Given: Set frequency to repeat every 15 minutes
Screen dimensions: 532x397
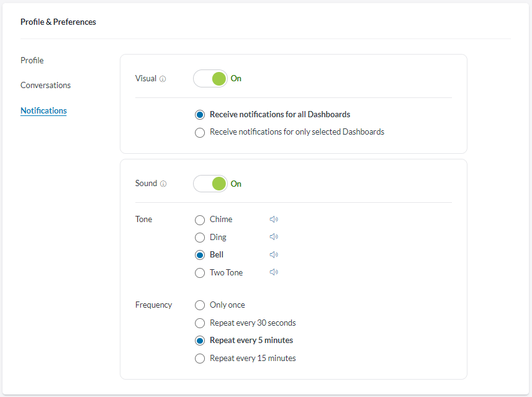Looking at the screenshot, I should click(x=200, y=359).
